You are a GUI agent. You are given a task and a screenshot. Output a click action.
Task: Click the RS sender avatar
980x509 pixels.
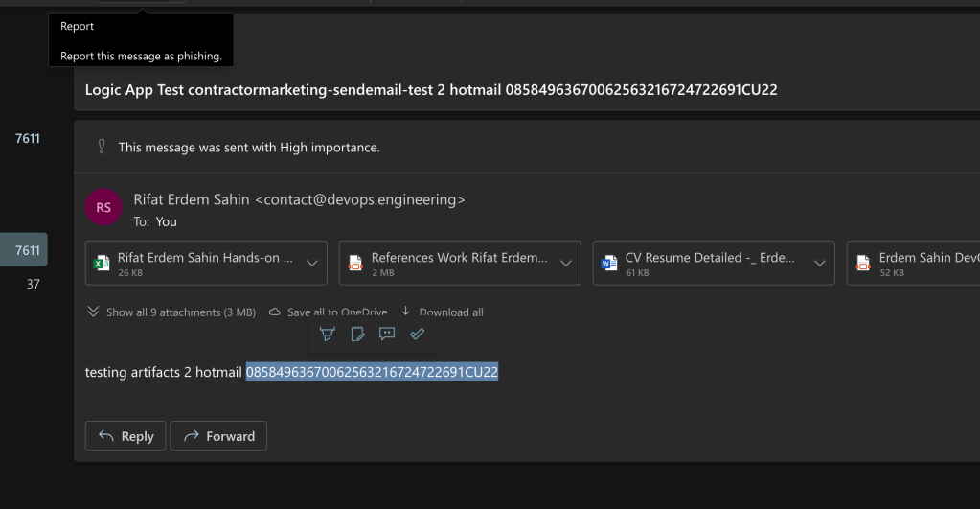(x=103, y=207)
